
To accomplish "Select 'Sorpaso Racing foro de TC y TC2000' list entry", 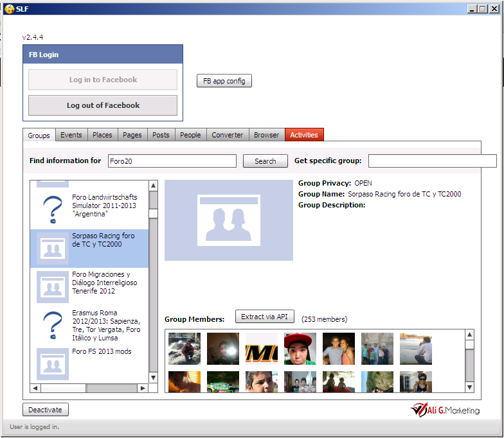I will coord(89,249).
